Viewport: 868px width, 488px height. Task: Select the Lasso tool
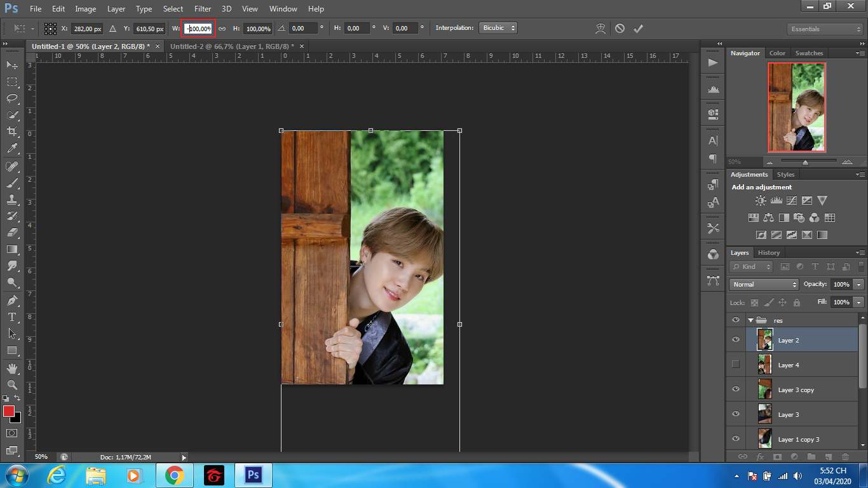click(x=12, y=98)
